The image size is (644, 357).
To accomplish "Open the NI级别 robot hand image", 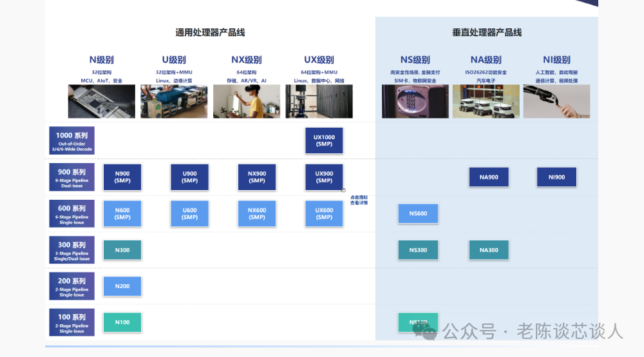I will tap(556, 101).
